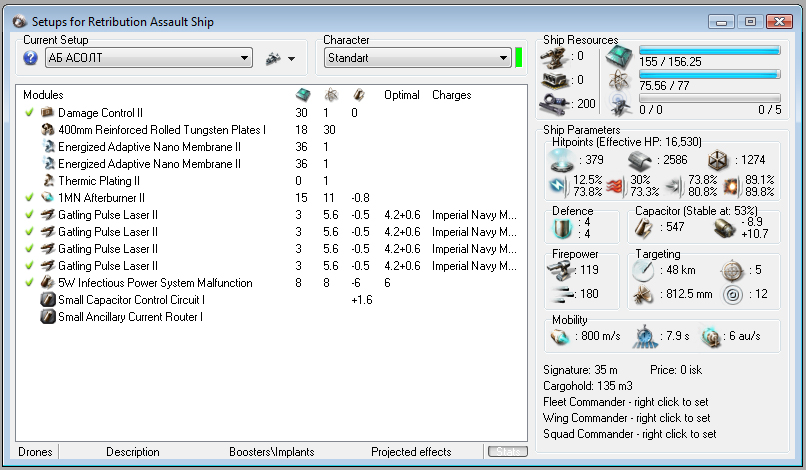Image resolution: width=806 pixels, height=470 pixels.
Task: Click the turret hardpoints icon in Ship Resources
Action: (x=555, y=58)
